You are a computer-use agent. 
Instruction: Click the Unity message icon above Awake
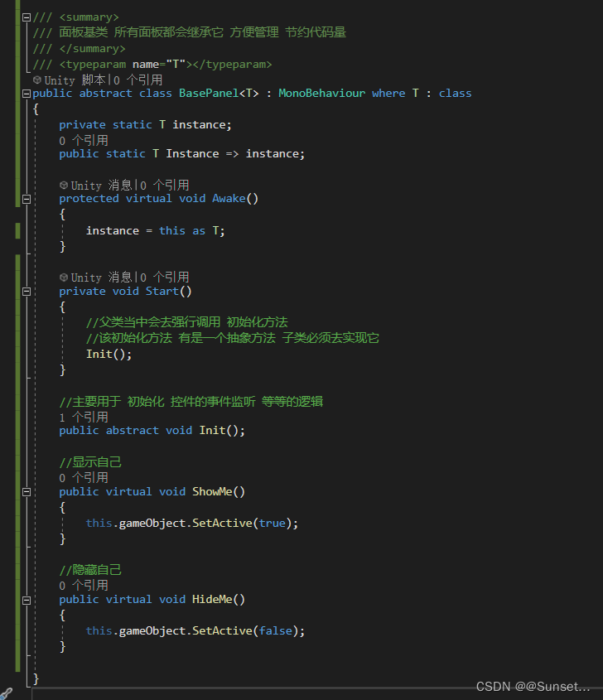pos(64,185)
